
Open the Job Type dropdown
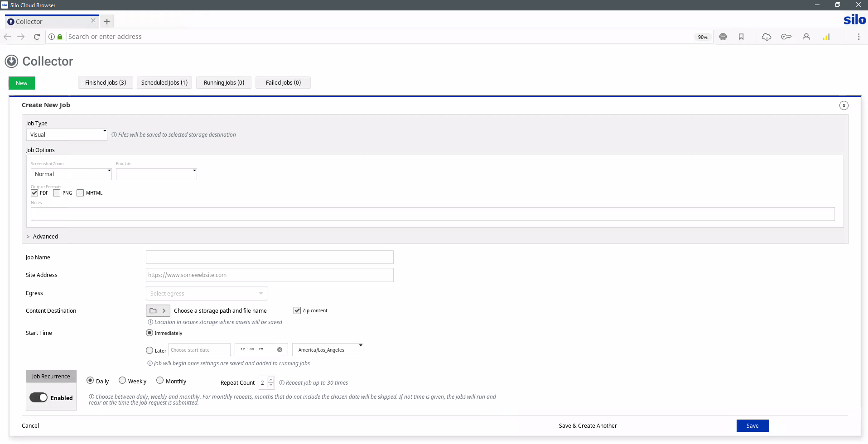[x=67, y=134]
